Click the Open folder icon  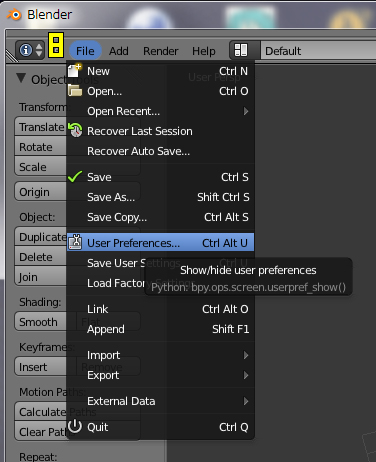[75, 90]
